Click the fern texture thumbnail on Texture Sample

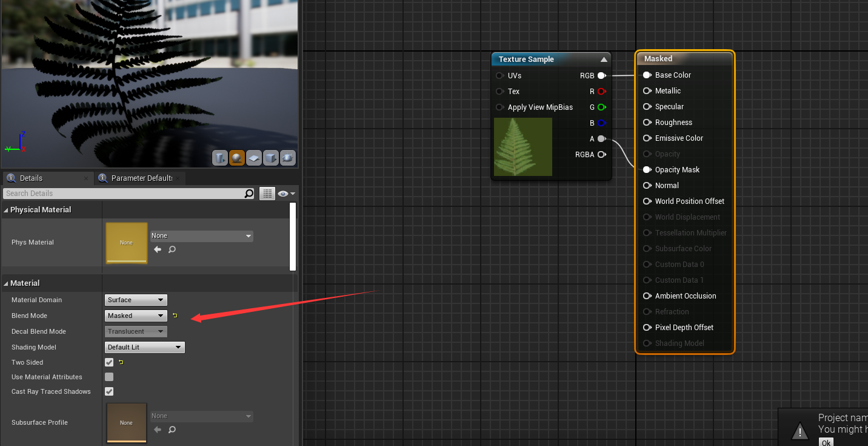point(522,146)
